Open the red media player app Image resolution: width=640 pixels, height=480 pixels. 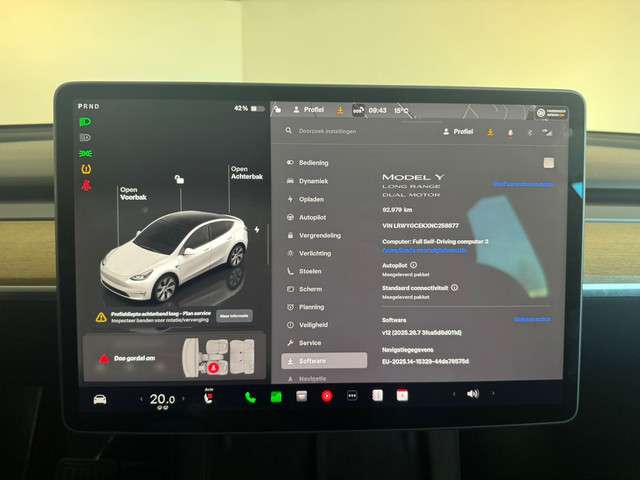(x=326, y=396)
